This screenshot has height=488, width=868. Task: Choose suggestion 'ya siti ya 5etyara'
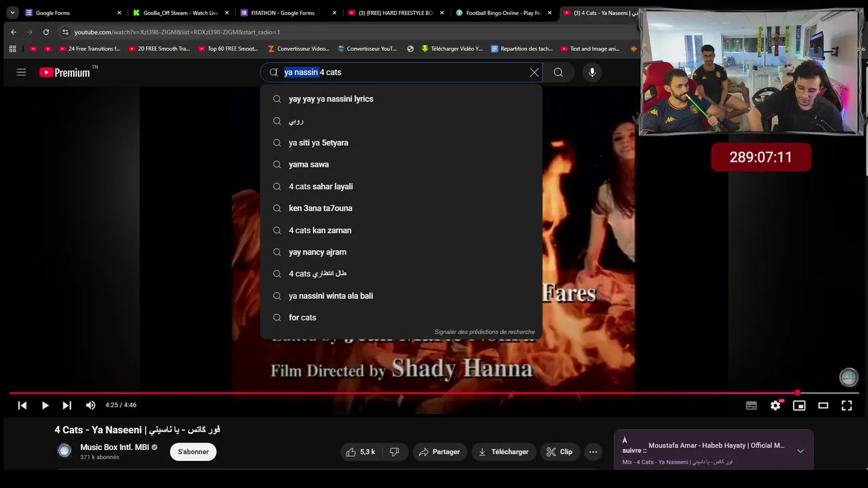click(401, 142)
